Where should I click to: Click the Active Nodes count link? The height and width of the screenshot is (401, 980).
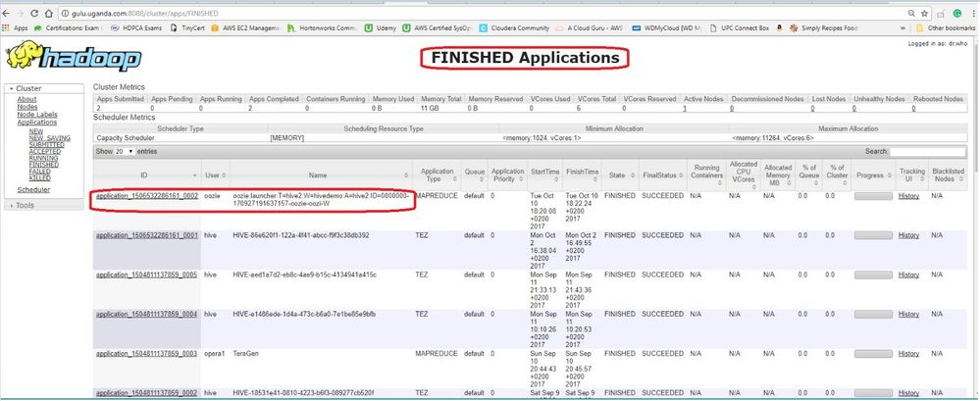(685, 109)
